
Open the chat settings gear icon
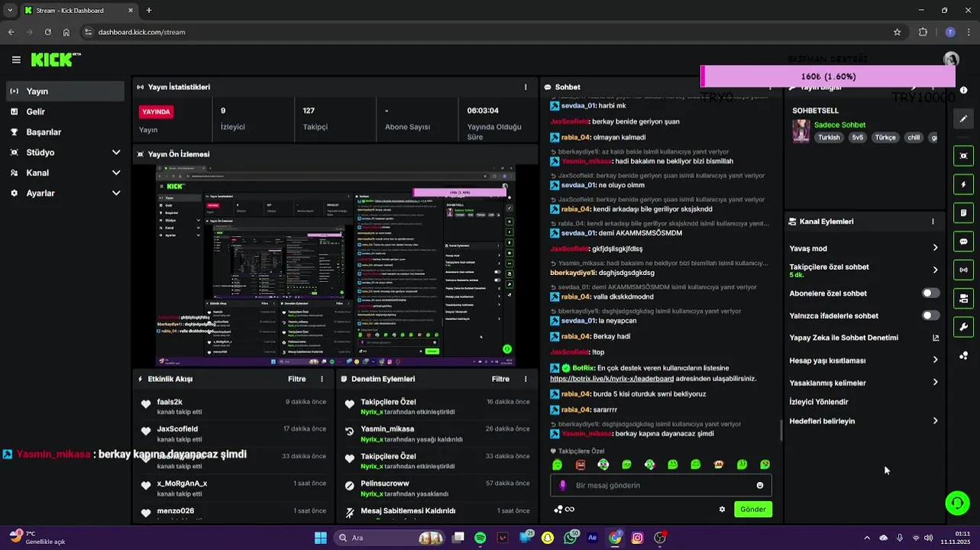tap(722, 510)
